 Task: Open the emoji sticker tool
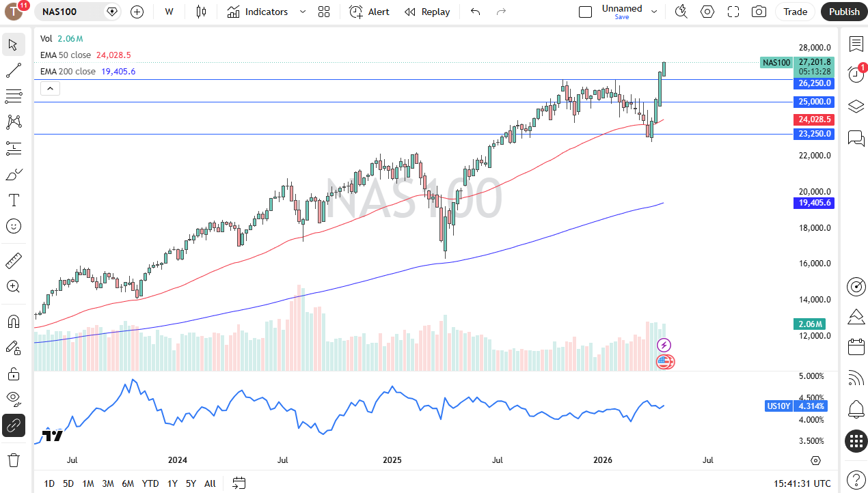(14, 226)
